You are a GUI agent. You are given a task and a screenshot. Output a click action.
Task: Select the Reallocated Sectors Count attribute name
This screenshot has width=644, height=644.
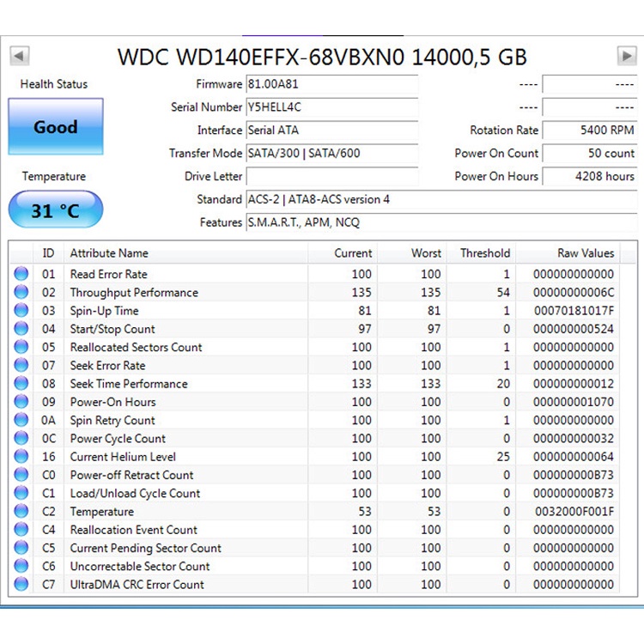(x=136, y=347)
